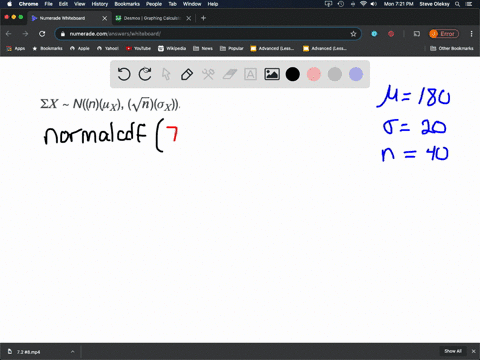The width and height of the screenshot is (480, 360).
Task: Open the first Advanced bookmark folder
Action: [x=272, y=48]
